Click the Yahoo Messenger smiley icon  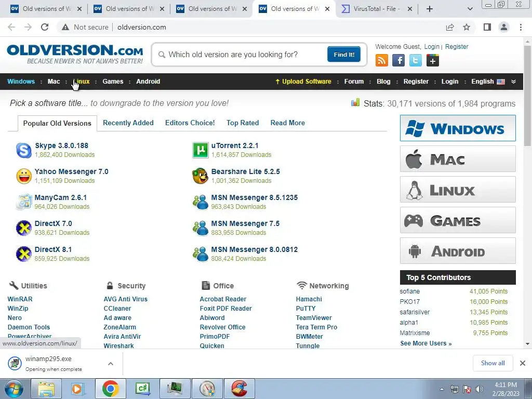(x=24, y=176)
